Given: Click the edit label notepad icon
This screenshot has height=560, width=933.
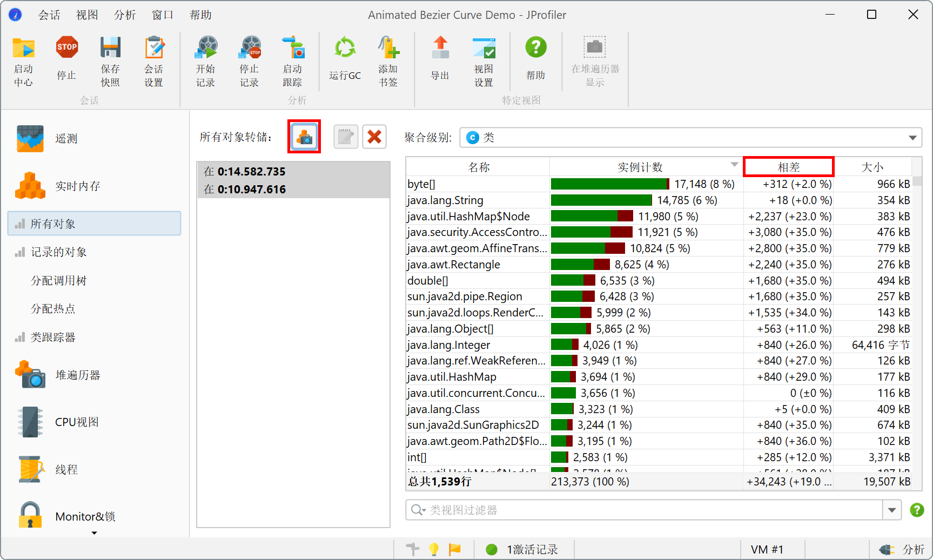Looking at the screenshot, I should click(x=346, y=137).
